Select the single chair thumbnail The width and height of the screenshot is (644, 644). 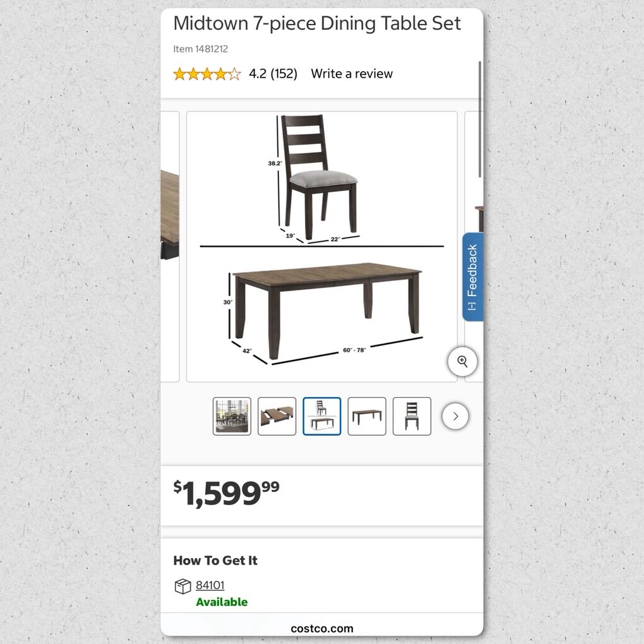[x=412, y=416]
